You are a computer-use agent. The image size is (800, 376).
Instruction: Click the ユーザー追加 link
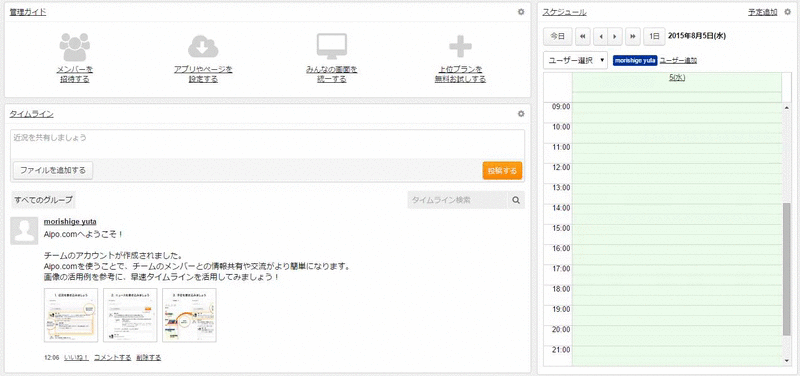[x=679, y=60]
